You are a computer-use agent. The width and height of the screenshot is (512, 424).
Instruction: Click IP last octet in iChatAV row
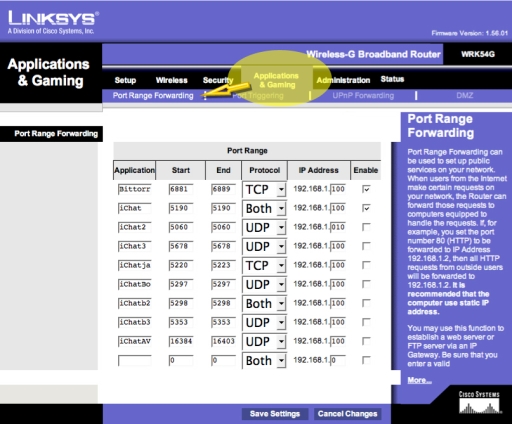point(338,341)
